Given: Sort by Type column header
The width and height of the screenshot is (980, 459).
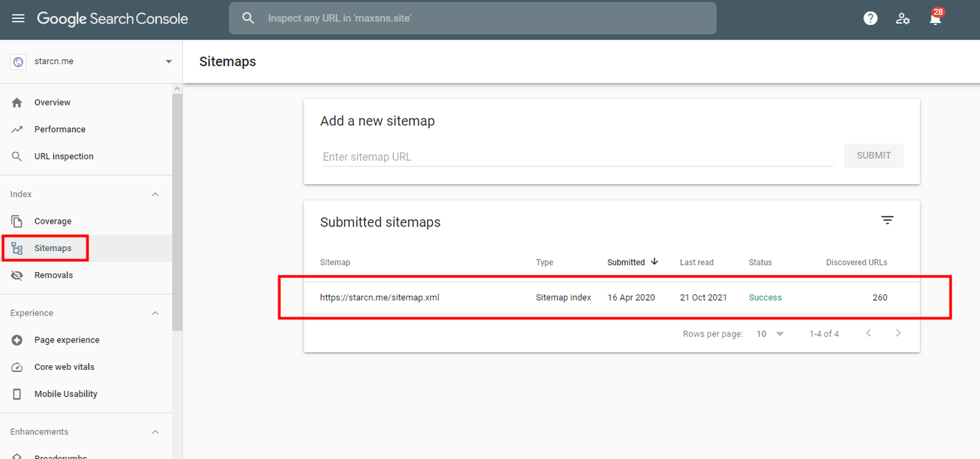Looking at the screenshot, I should (x=544, y=262).
